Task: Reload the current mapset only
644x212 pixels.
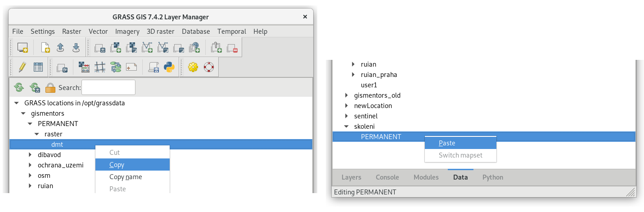Action: coord(35,87)
